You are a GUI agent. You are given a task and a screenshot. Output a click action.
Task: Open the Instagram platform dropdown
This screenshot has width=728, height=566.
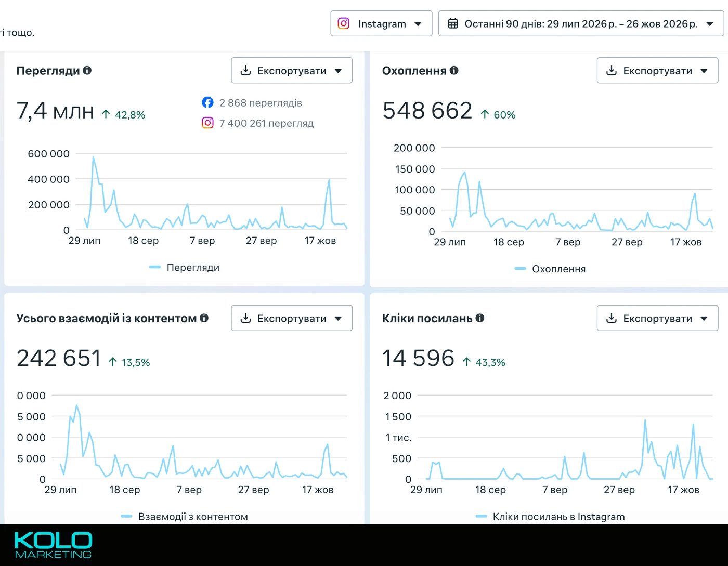tap(381, 23)
